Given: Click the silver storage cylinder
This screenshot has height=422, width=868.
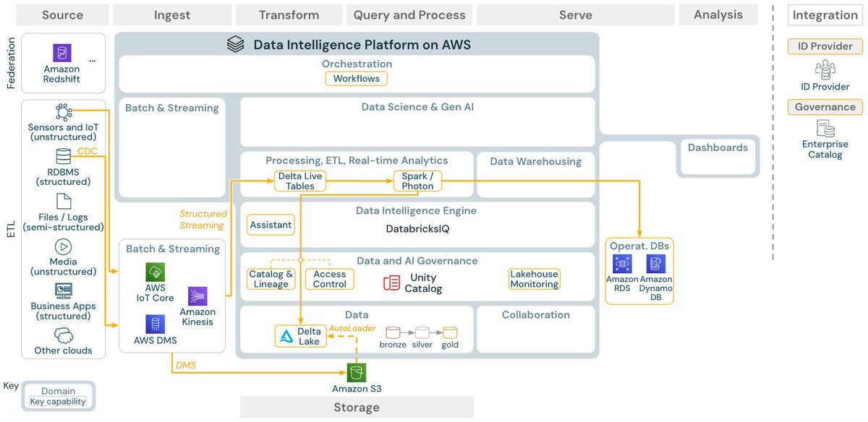Looking at the screenshot, I should point(422,333).
